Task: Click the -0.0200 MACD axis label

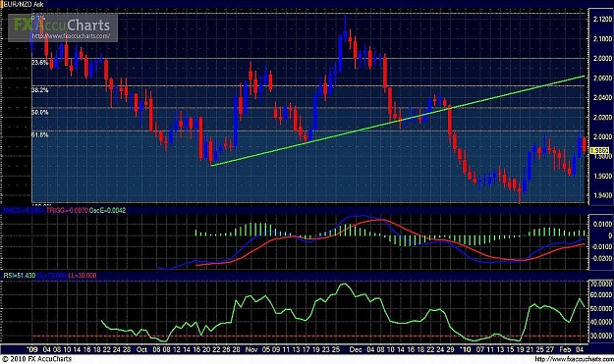Action: [x=602, y=258]
